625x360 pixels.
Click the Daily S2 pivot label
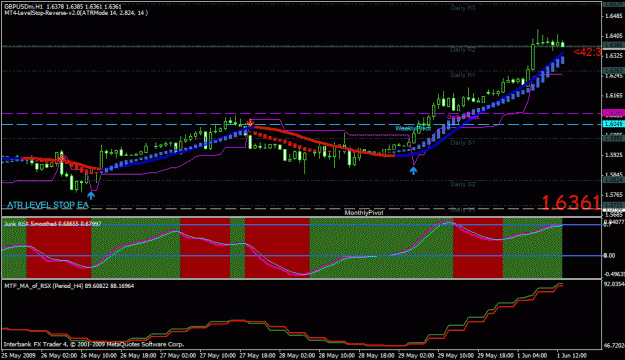coord(463,184)
